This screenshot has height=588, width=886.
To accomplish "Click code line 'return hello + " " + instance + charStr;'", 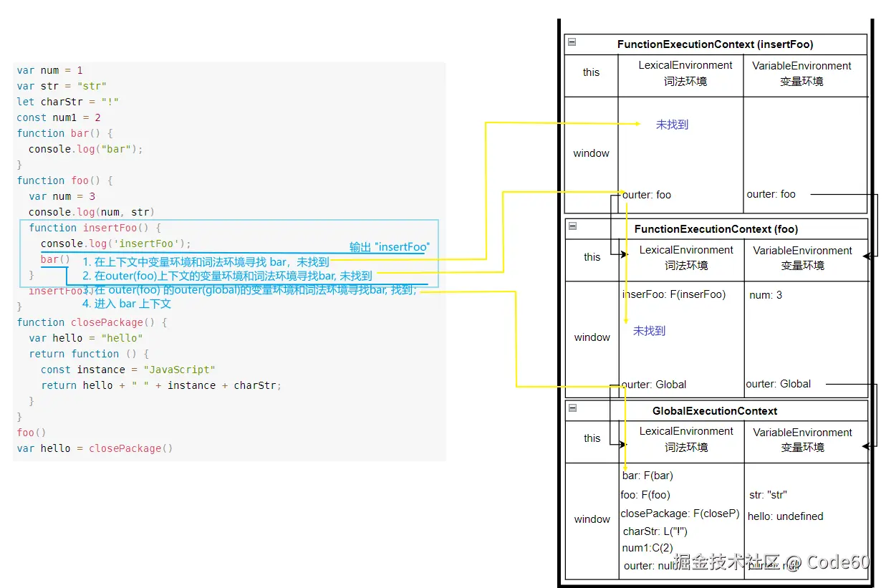I will point(161,385).
